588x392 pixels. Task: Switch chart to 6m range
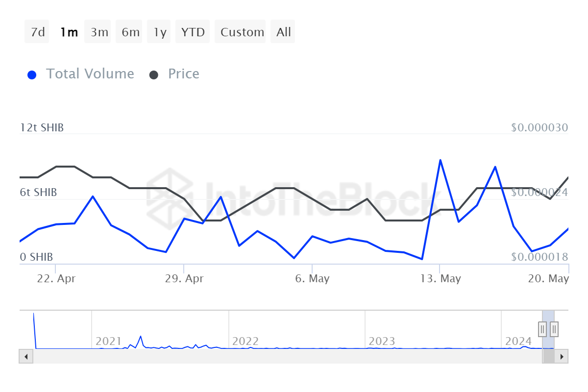130,32
